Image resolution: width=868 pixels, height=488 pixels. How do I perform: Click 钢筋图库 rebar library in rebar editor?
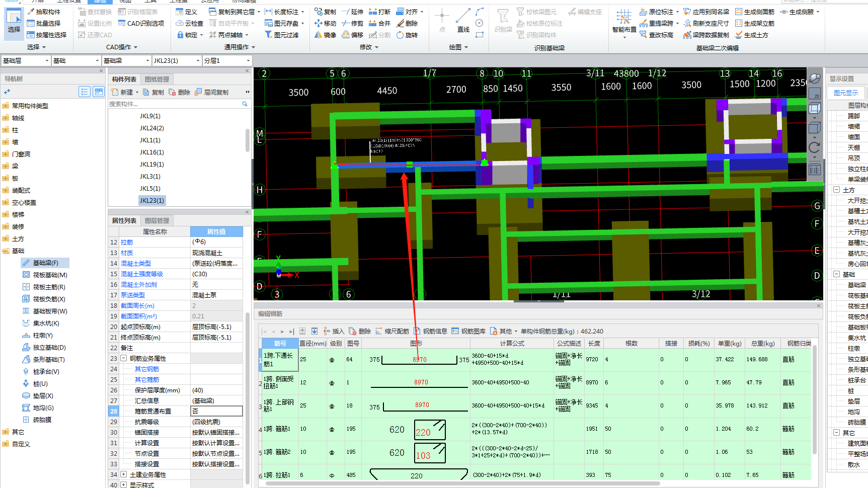468,331
